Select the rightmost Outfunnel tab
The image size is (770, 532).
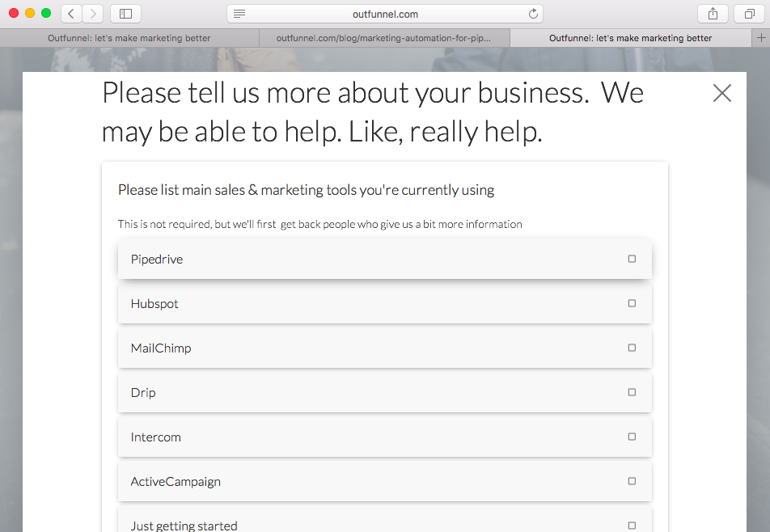coord(630,37)
